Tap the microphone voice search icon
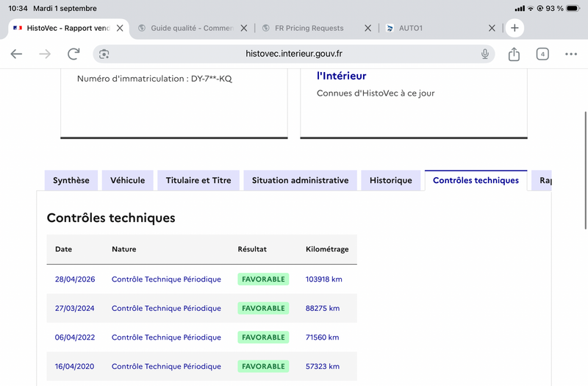The width and height of the screenshot is (588, 386). point(485,54)
